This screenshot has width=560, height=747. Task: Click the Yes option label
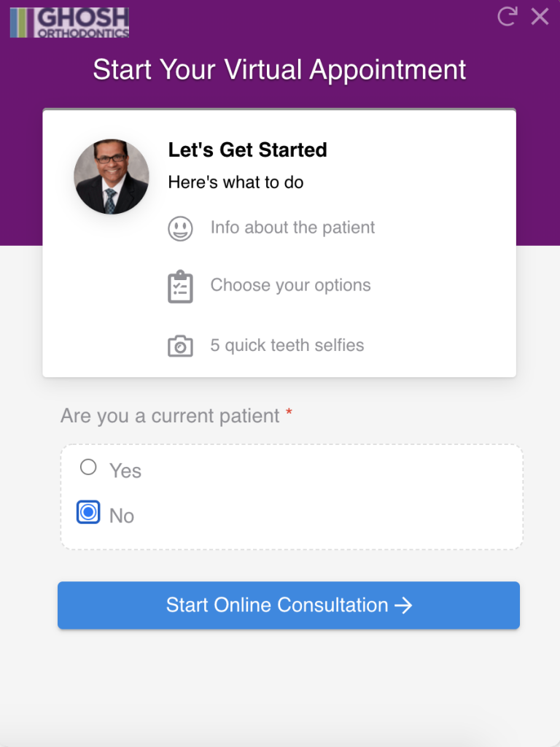[x=125, y=471]
